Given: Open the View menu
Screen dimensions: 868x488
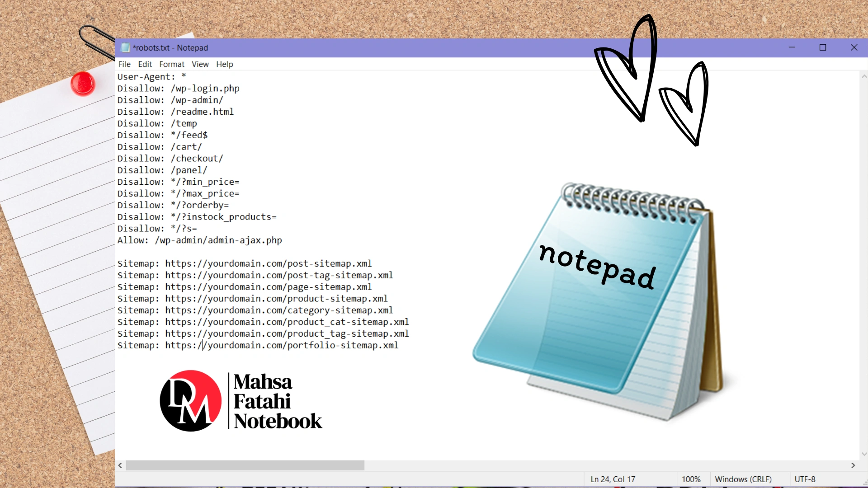Looking at the screenshot, I should [200, 64].
